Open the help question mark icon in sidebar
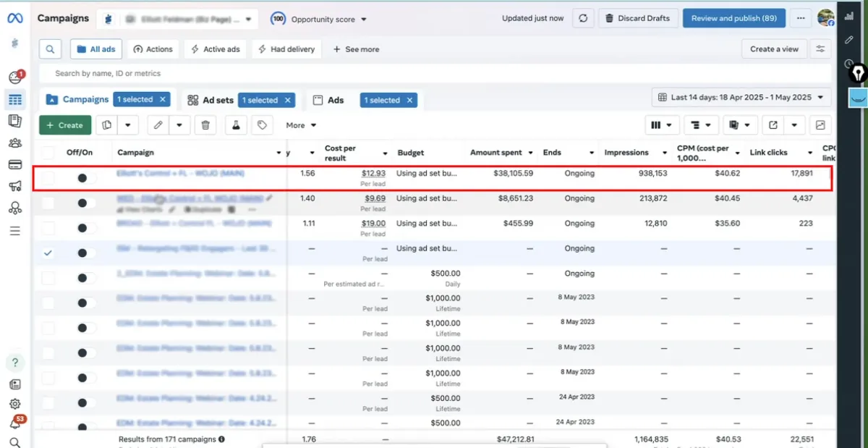 pyautogui.click(x=14, y=362)
